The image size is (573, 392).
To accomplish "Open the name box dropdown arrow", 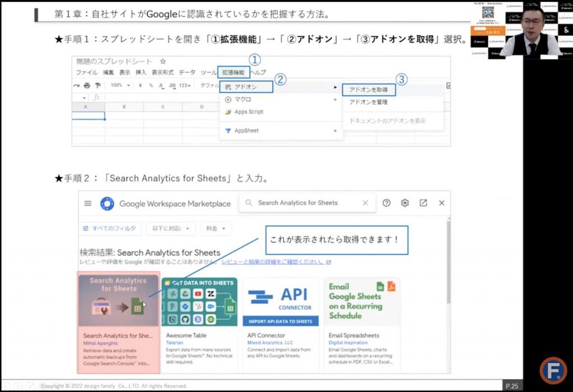I will 84,98.
